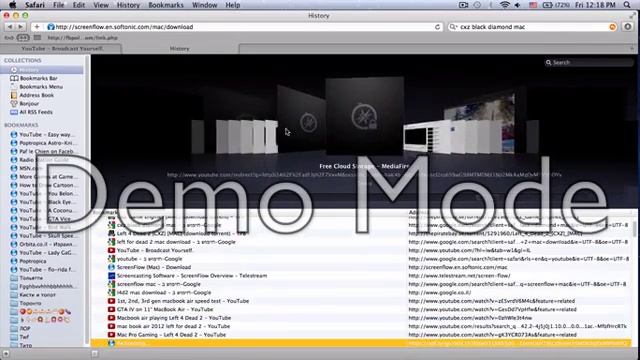Select Bookmarks Menu collection
Image resolution: width=640 pixels, height=360 pixels.
tap(42, 87)
